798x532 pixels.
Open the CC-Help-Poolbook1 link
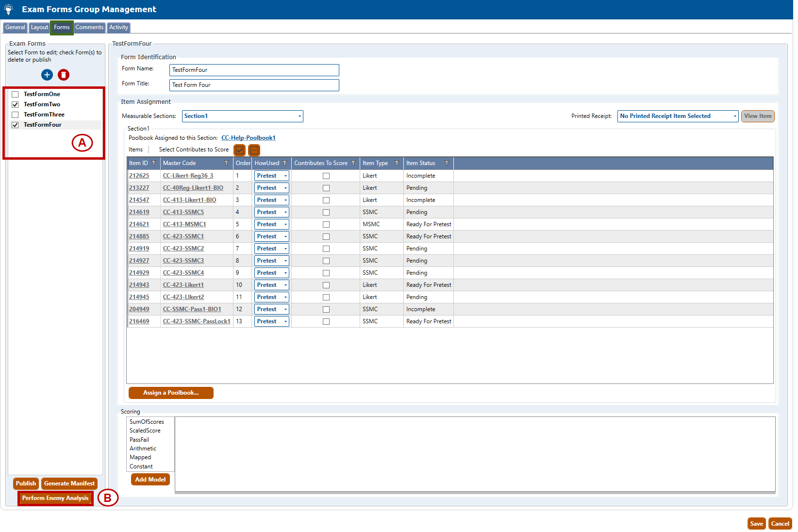pyautogui.click(x=248, y=138)
